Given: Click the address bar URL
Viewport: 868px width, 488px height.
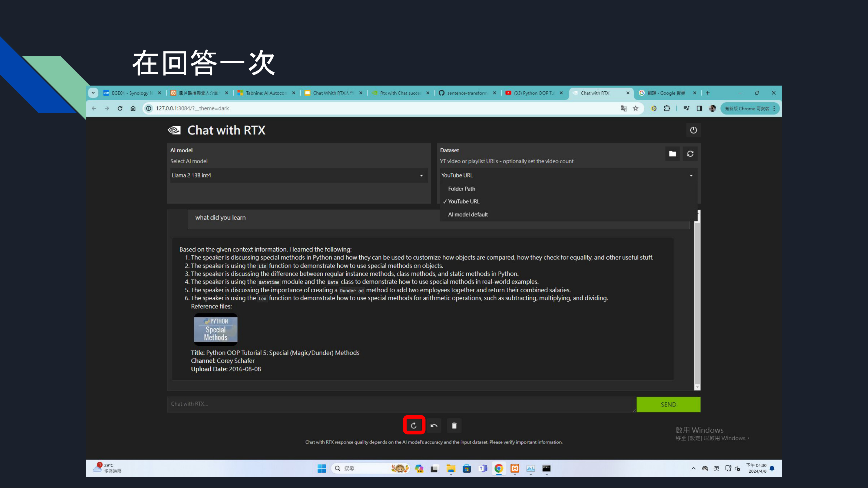Looking at the screenshot, I should click(x=192, y=108).
